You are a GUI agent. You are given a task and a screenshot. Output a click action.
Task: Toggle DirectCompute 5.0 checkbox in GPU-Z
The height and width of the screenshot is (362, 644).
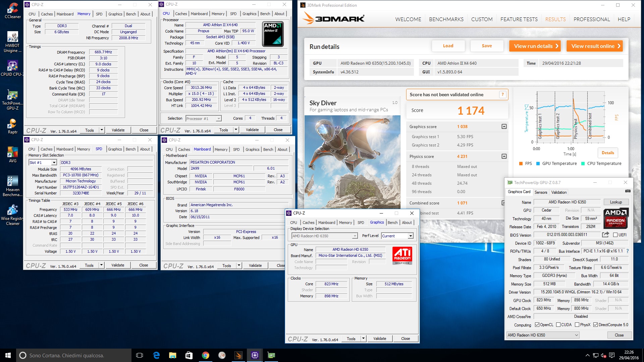pyautogui.click(x=595, y=324)
